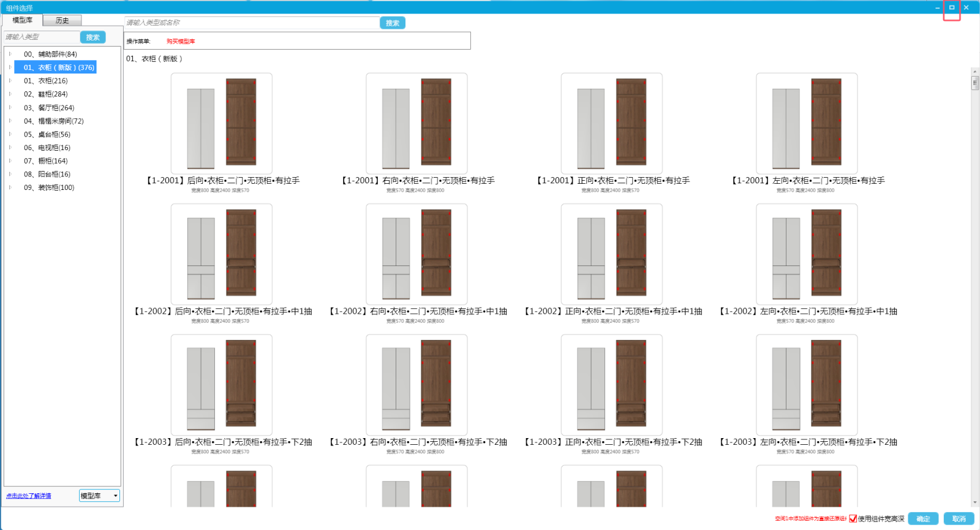980x530 pixels.
Task: Select thumbnail 【1-2002】左向 wardrobe with 中1抽
Action: [x=807, y=254]
